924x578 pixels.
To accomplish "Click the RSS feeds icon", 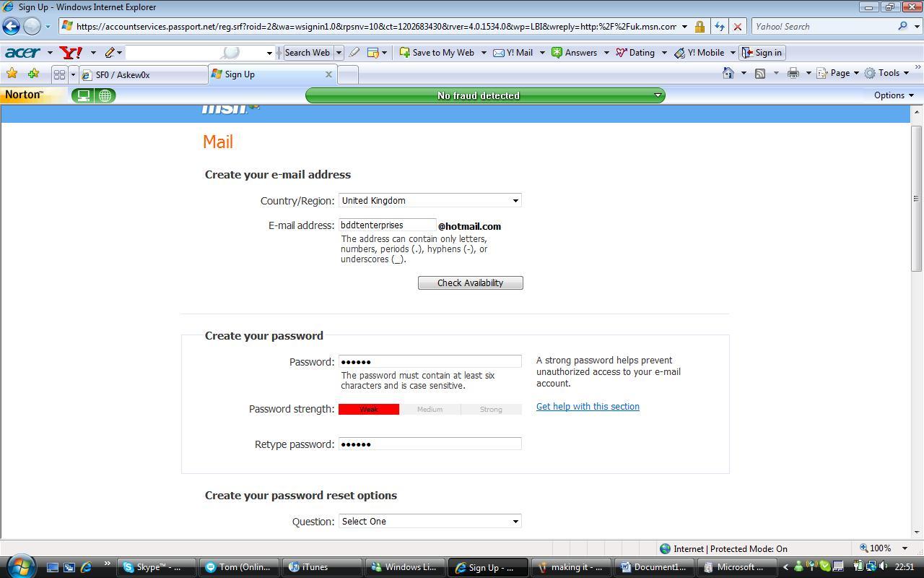I will pyautogui.click(x=760, y=73).
